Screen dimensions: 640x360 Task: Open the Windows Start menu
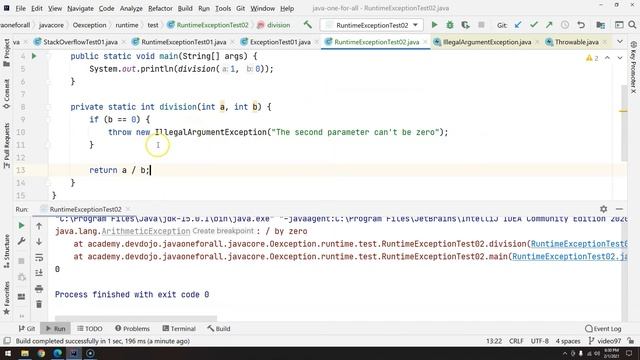point(7,353)
